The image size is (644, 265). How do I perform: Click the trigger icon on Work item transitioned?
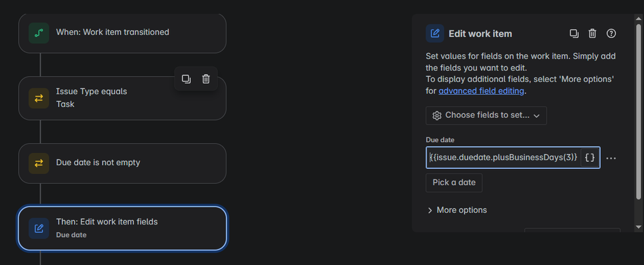tap(39, 33)
